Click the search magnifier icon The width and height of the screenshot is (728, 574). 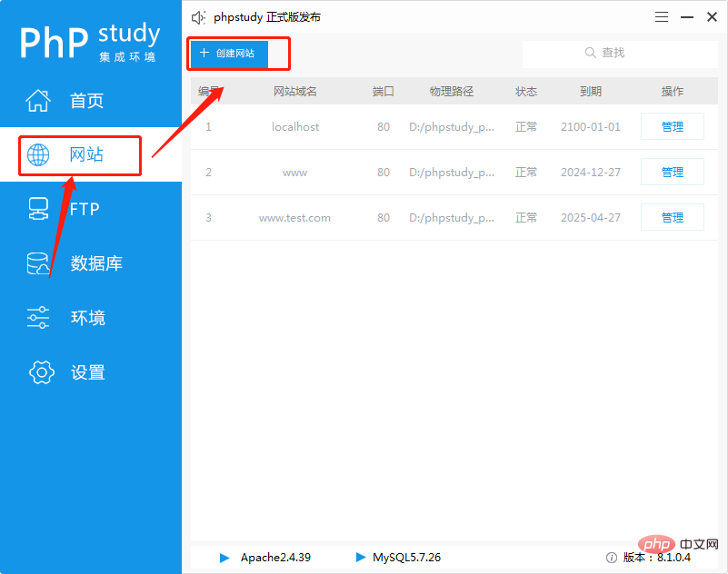(x=591, y=53)
